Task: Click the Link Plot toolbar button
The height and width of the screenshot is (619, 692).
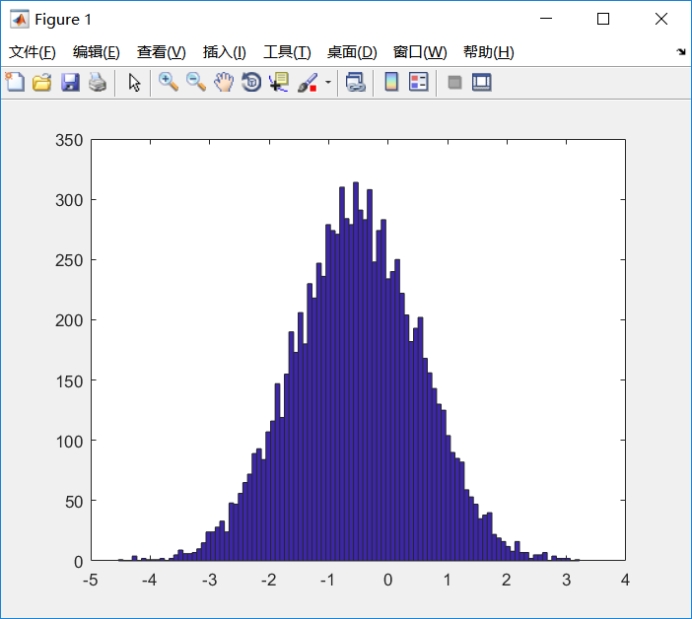Action: pyautogui.click(x=355, y=82)
